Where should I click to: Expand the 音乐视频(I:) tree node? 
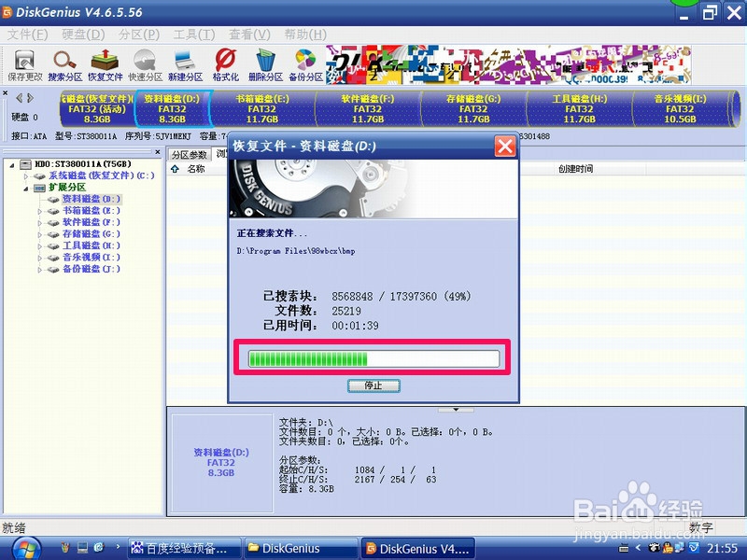click(40, 258)
